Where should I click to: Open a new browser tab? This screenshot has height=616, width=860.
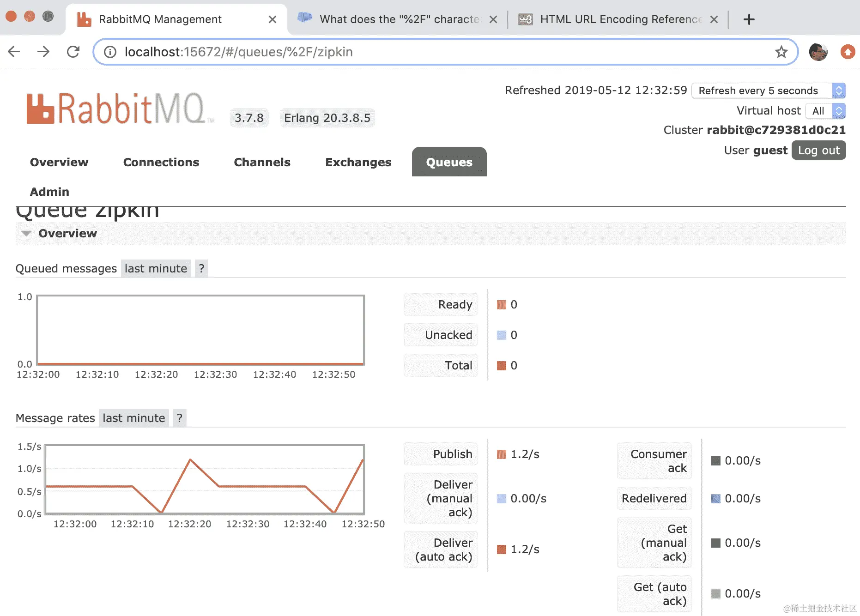pos(749,19)
